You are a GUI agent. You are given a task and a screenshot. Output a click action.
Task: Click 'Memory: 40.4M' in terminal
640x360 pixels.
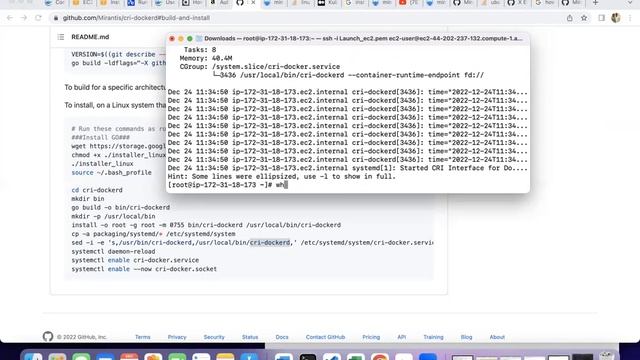click(x=206, y=58)
